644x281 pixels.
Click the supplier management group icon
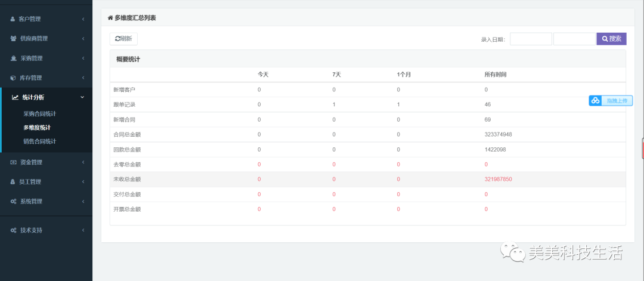pyautogui.click(x=13, y=39)
